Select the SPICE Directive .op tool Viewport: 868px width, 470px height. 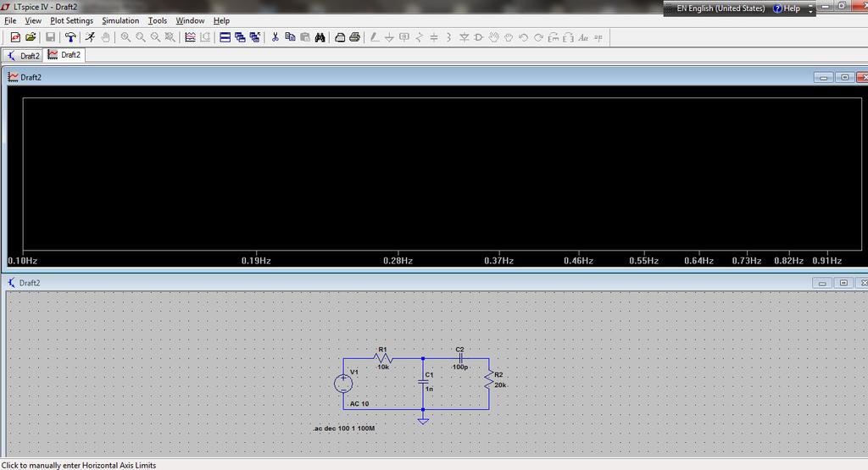(x=598, y=37)
